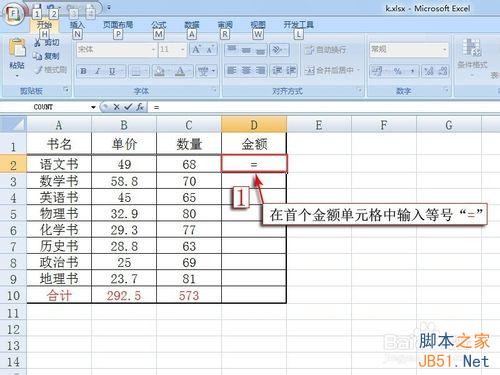Open the font size dropdown
Screen dimensions: 500x375
183,50
